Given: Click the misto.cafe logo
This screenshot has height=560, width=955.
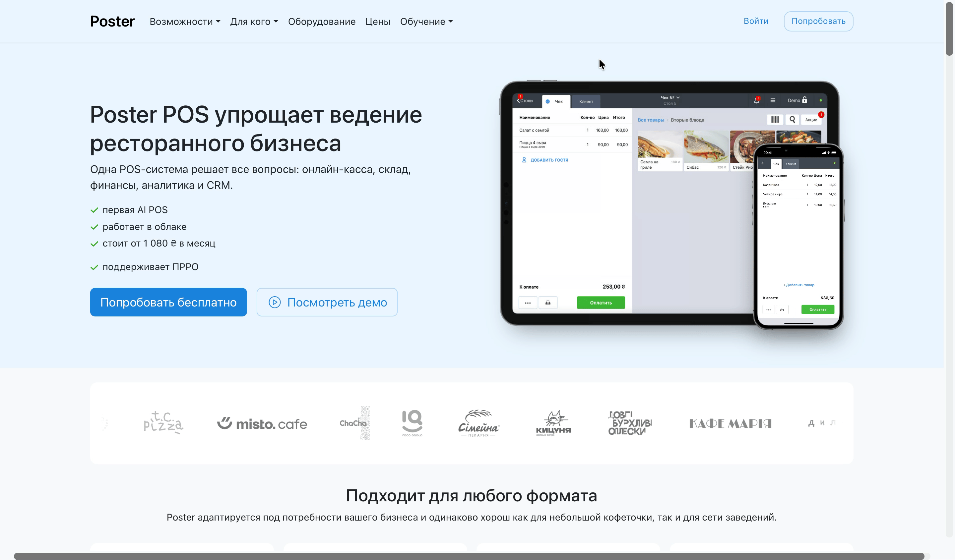Looking at the screenshot, I should [262, 423].
